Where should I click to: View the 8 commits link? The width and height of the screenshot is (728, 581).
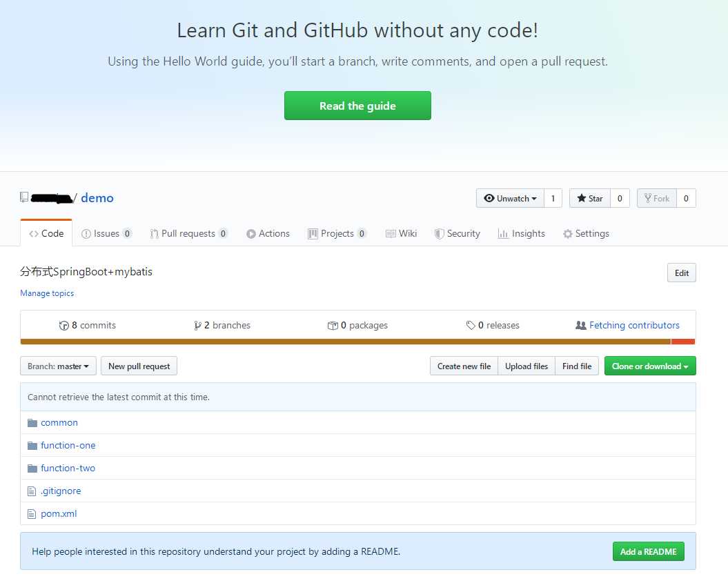tap(87, 326)
